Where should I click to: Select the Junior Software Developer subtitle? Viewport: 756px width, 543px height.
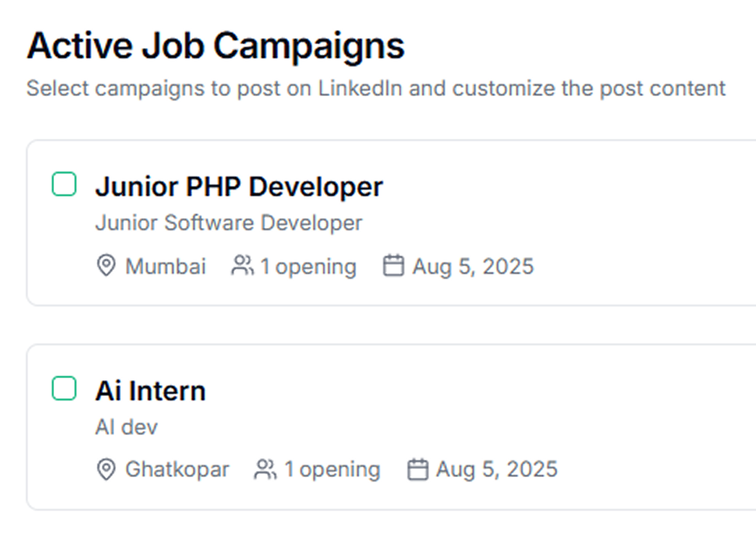(x=229, y=223)
